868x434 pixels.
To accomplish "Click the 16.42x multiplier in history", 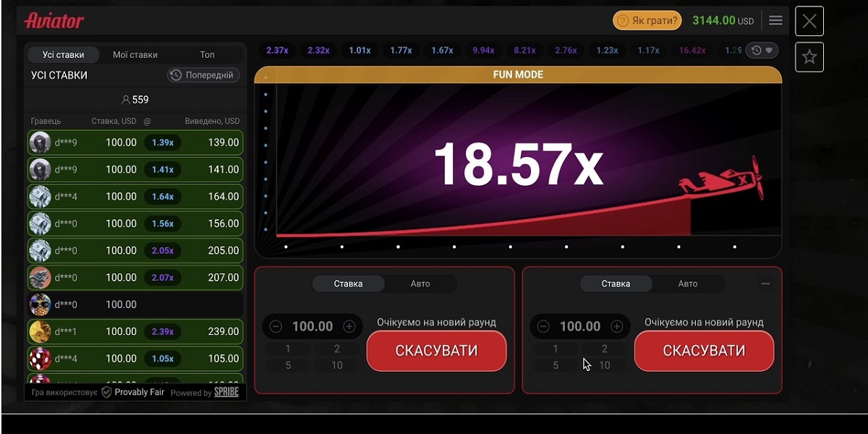I will [692, 50].
